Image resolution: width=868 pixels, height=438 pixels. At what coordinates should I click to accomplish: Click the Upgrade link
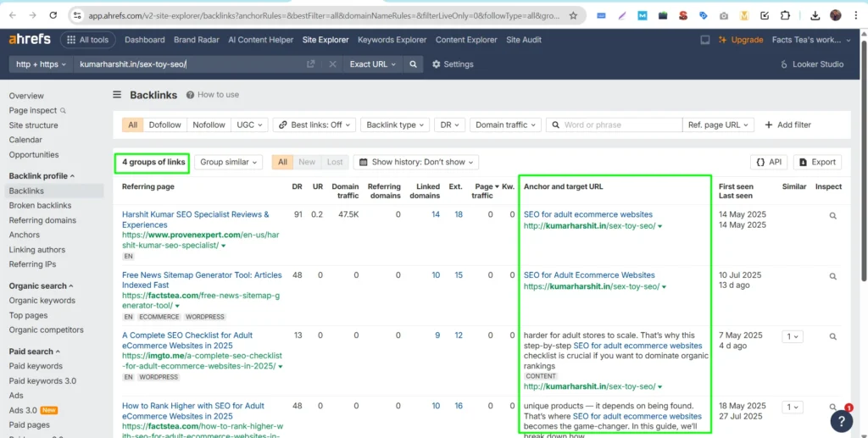741,40
